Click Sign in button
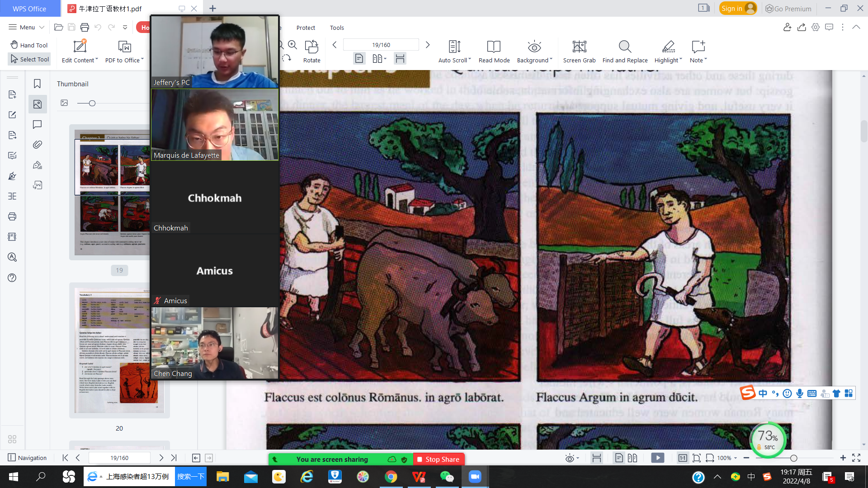The width and height of the screenshot is (868, 488). 738,9
